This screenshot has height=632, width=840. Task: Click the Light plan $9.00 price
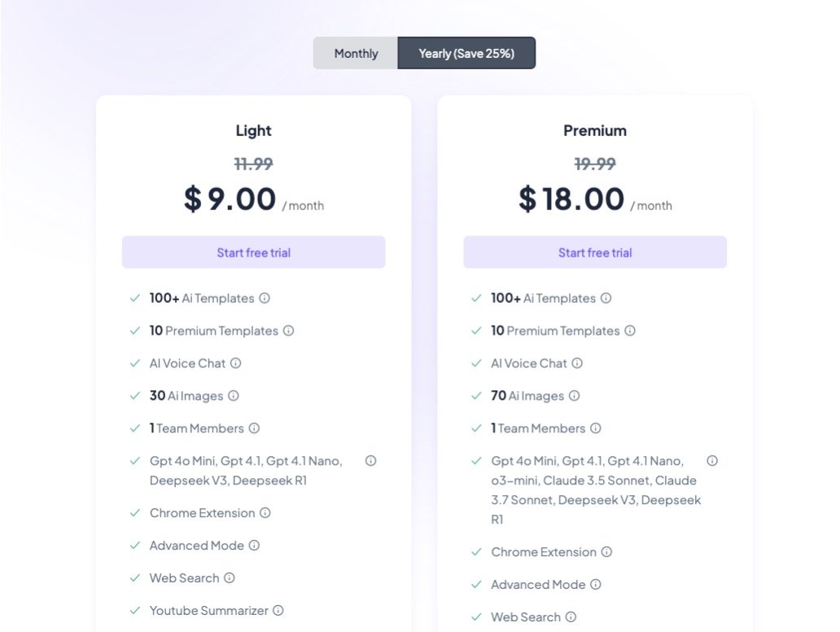[230, 199]
